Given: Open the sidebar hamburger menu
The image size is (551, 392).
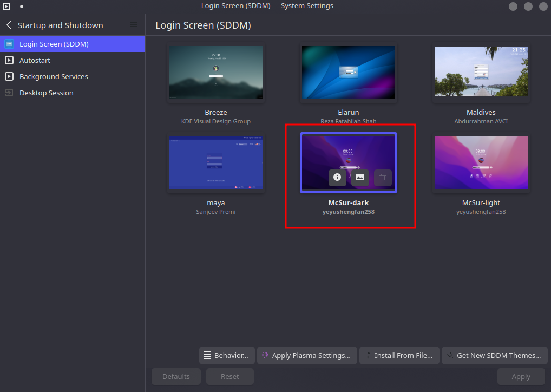Looking at the screenshot, I should (134, 24).
